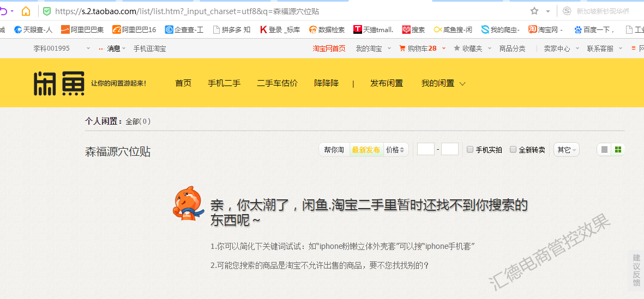Switch to green grid view icon
The width and height of the screenshot is (644, 299).
618,150
